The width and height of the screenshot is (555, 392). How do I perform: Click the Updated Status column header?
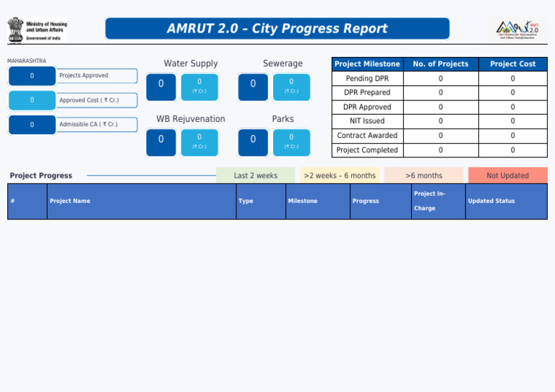pos(507,201)
